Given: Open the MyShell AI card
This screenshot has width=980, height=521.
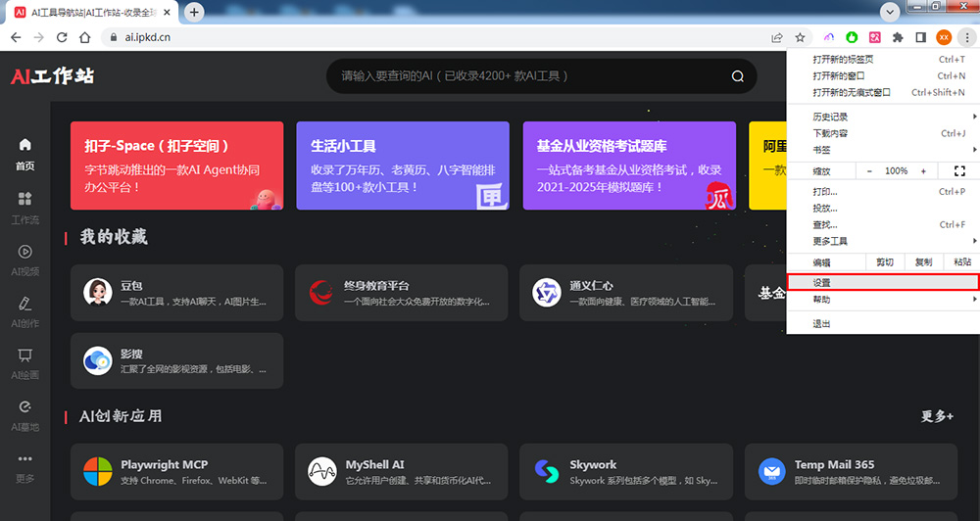Looking at the screenshot, I should [401, 472].
